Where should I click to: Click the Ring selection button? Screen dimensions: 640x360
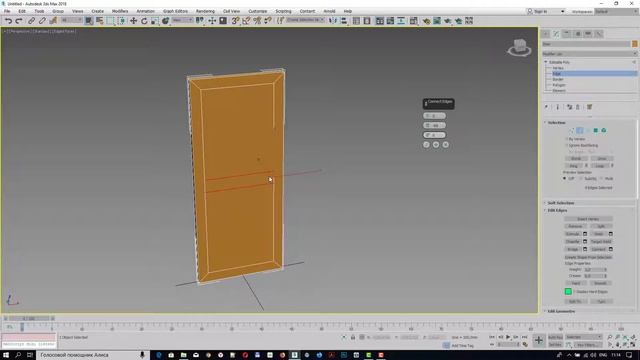[x=573, y=166]
